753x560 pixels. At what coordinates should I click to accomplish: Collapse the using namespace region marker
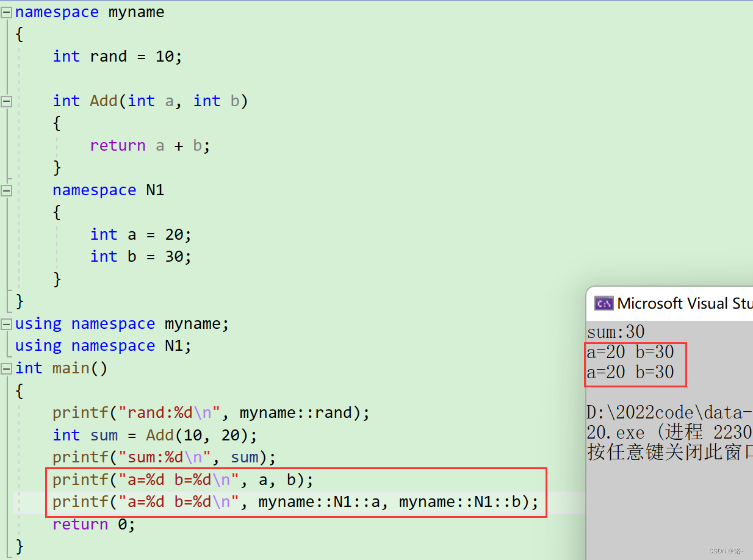(6, 323)
